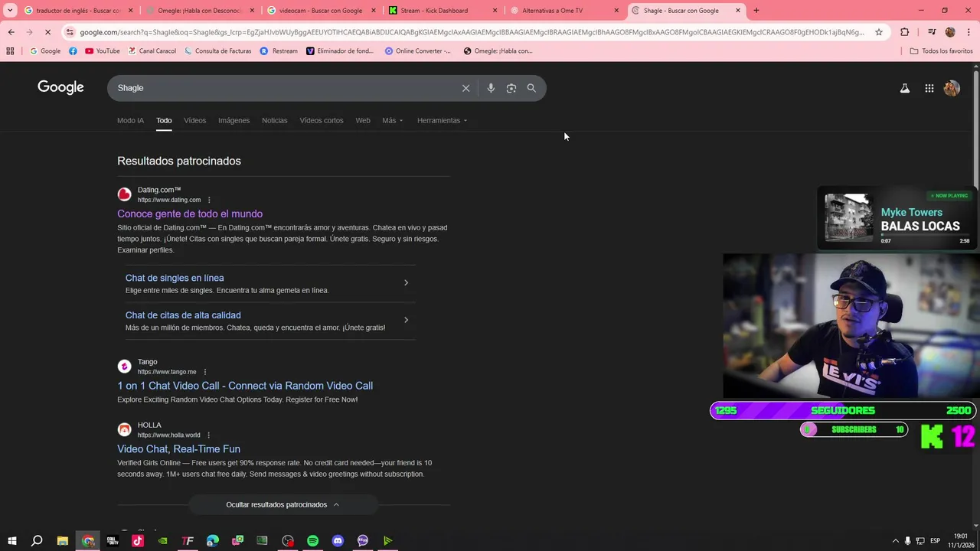
Task: Open Restream bookmark
Action: pos(279,51)
